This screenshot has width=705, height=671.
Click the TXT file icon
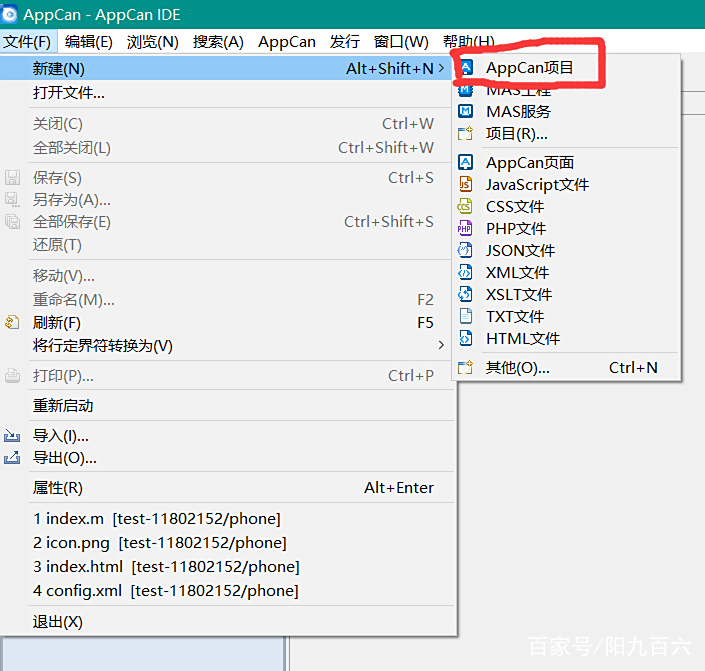tap(466, 316)
